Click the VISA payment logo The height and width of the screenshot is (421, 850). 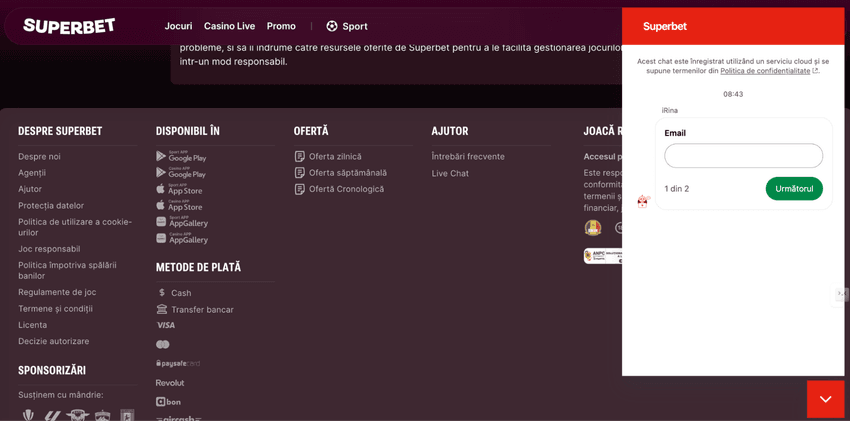[x=166, y=325]
